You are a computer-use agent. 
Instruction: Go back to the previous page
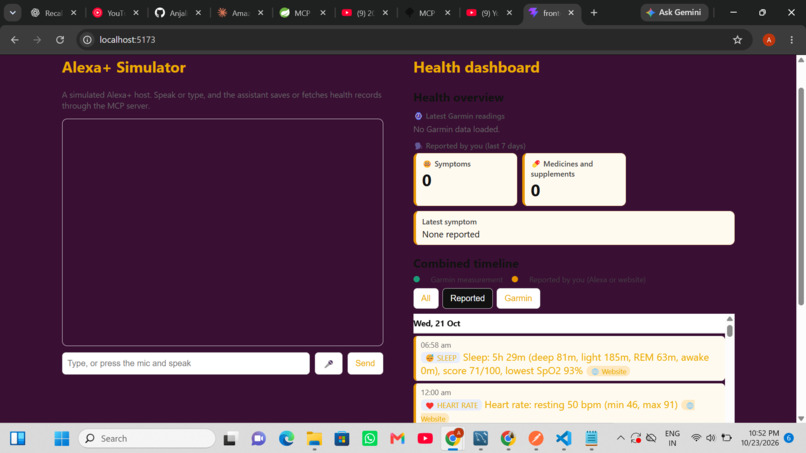pyautogui.click(x=14, y=40)
